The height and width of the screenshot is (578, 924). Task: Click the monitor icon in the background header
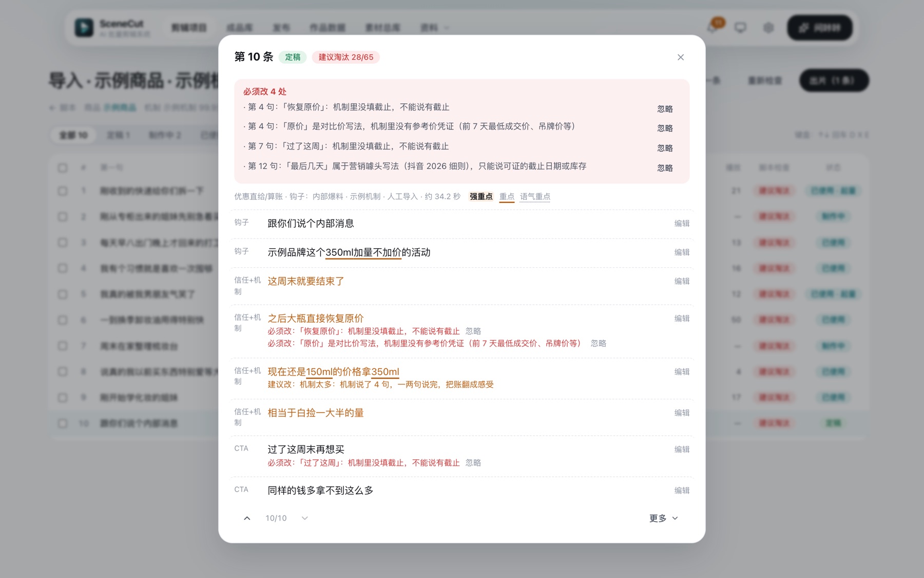tap(740, 27)
